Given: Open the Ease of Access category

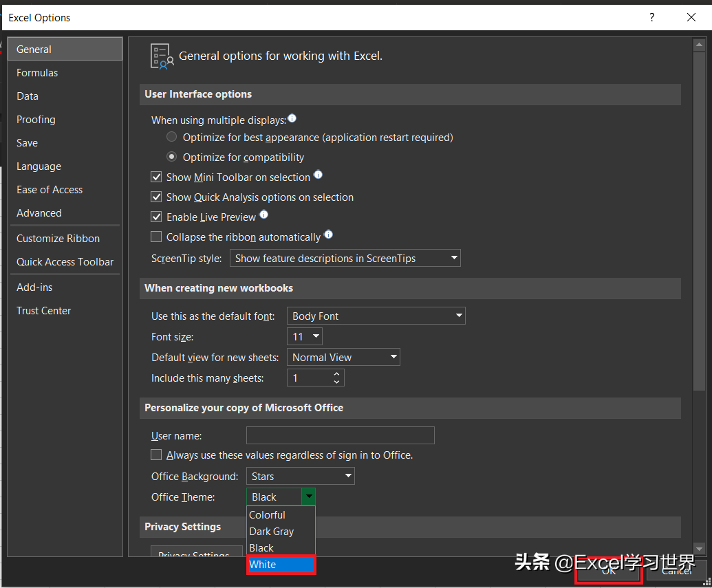Looking at the screenshot, I should click(65, 189).
